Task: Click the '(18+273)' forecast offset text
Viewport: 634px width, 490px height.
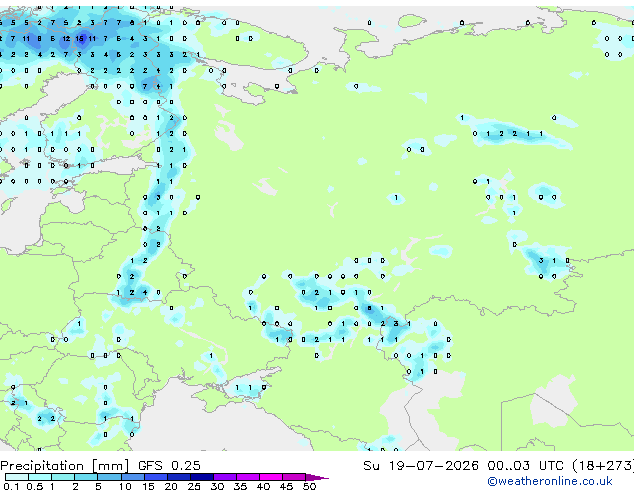Action: pyautogui.click(x=602, y=466)
